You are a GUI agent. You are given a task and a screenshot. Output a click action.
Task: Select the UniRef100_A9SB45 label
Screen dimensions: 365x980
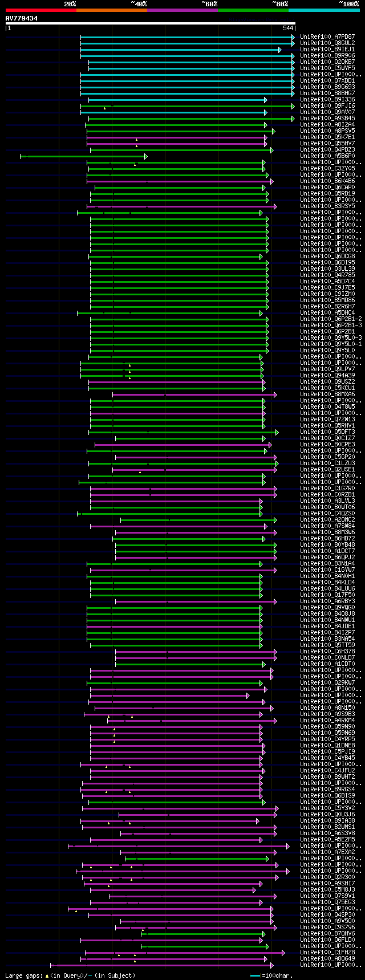coord(327,118)
